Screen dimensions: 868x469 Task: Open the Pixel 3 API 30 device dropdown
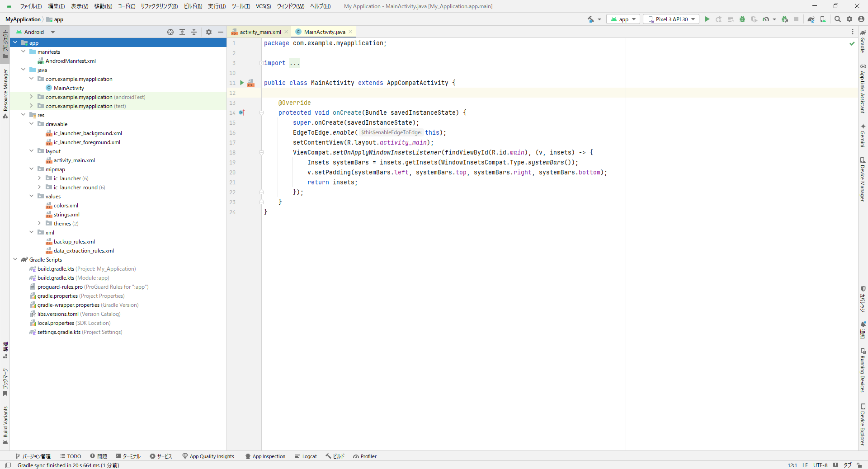coord(671,19)
